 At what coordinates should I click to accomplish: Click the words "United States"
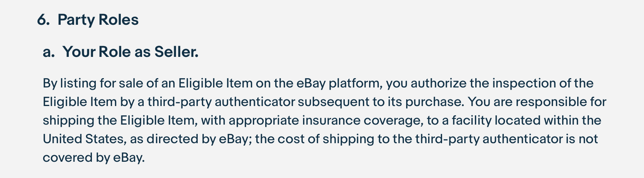tap(83, 139)
